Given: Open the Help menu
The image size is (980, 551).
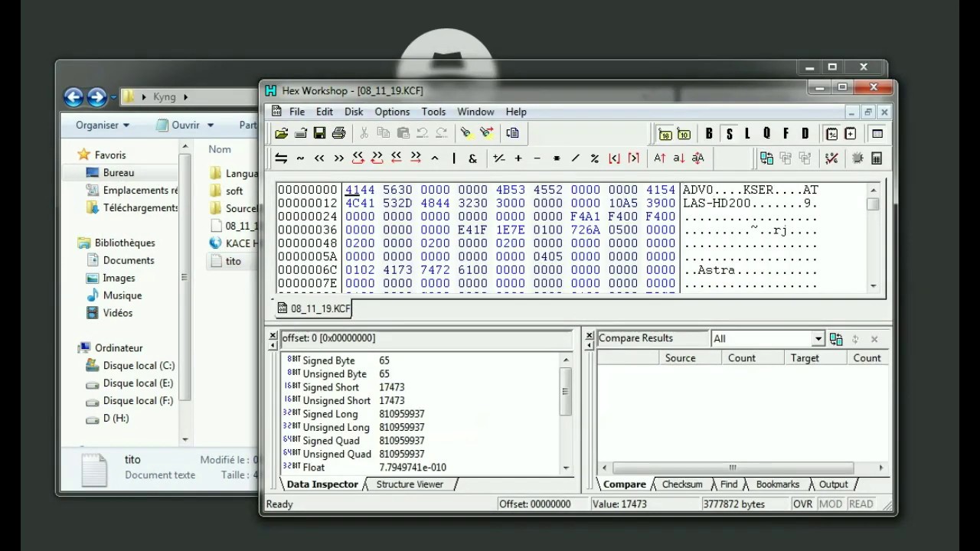Looking at the screenshot, I should (x=516, y=112).
